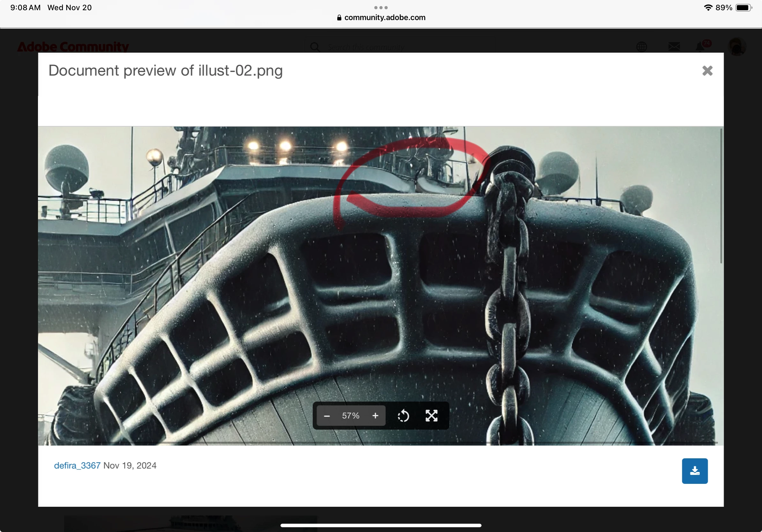Zoom out with the minus button

[326, 416]
